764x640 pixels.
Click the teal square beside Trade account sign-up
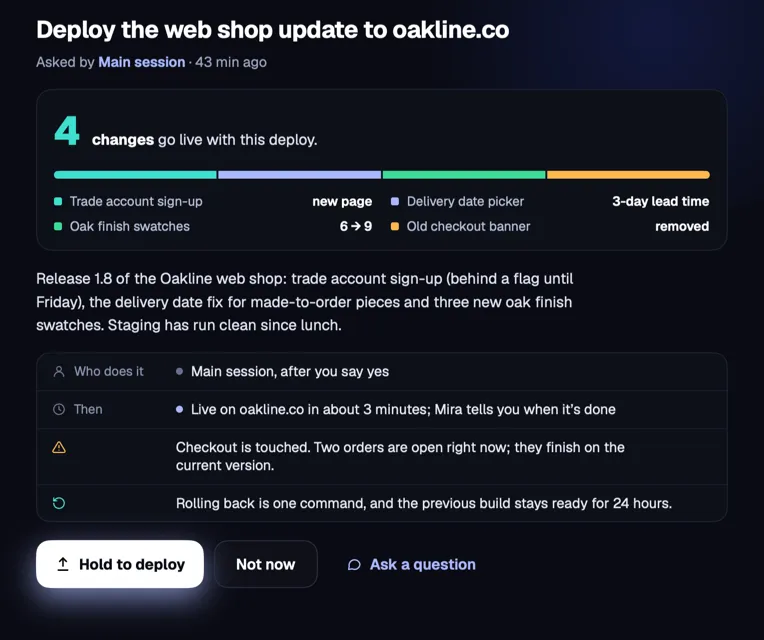(x=58, y=202)
